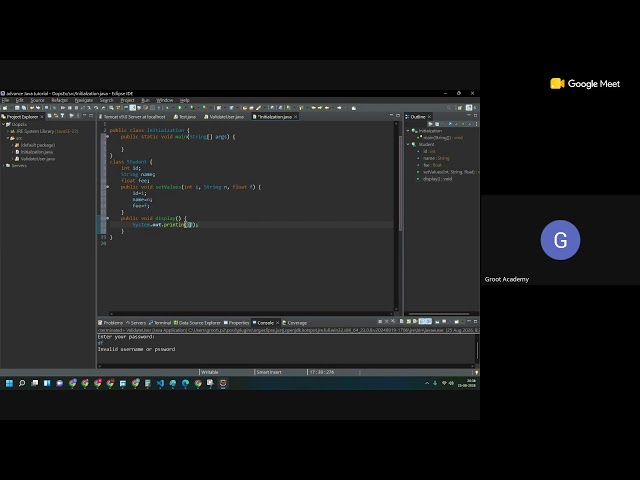
Task: Open the File menu
Action: tap(6, 100)
